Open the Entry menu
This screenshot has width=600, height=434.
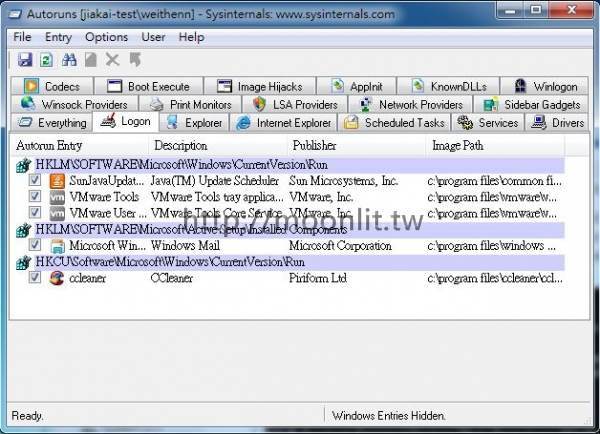(x=59, y=37)
